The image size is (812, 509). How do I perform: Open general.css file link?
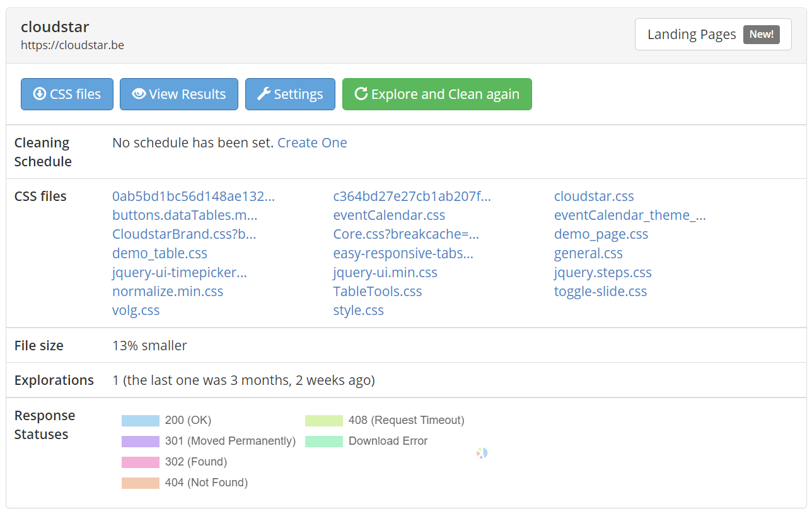(588, 253)
